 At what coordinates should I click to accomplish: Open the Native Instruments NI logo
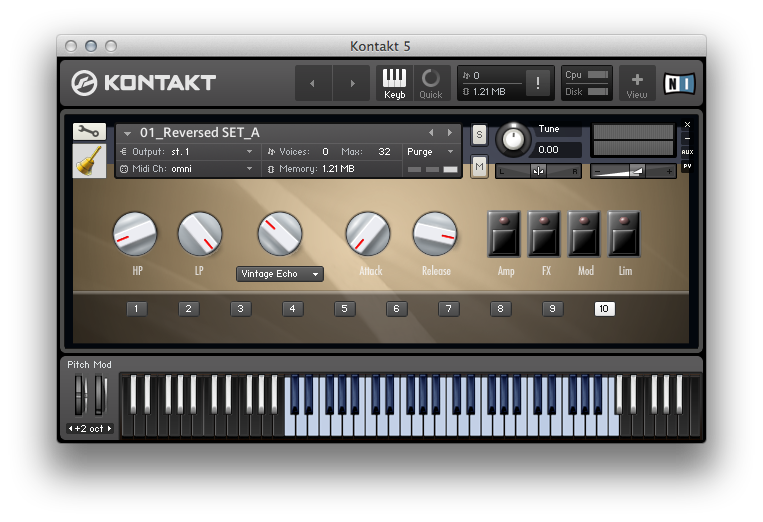pyautogui.click(x=679, y=84)
